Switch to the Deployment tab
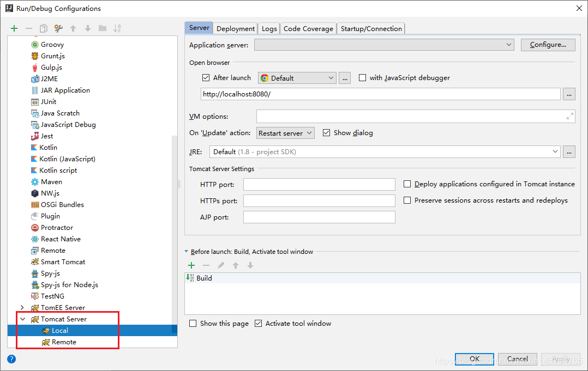This screenshot has height=371, width=588. click(236, 28)
